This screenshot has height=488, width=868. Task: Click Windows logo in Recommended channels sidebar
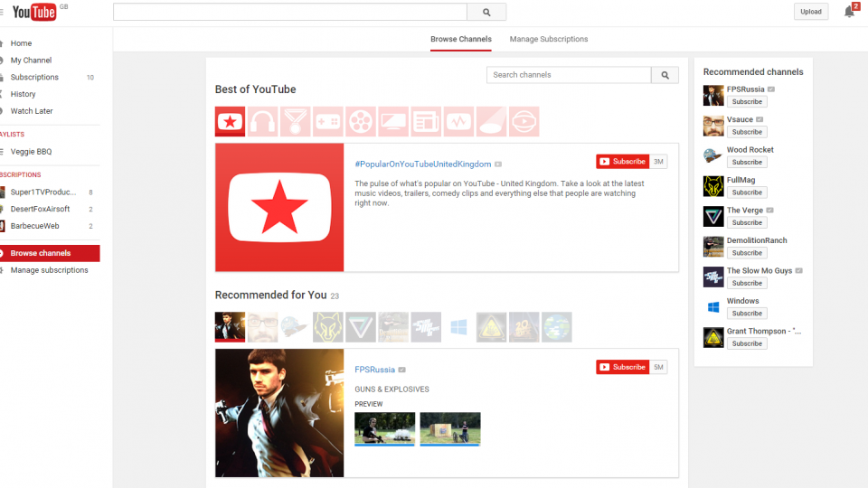point(713,307)
